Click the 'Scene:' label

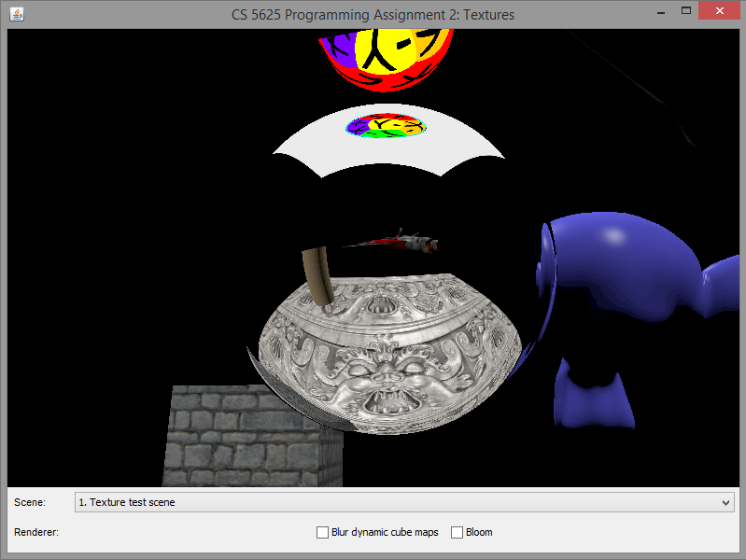pos(30,502)
